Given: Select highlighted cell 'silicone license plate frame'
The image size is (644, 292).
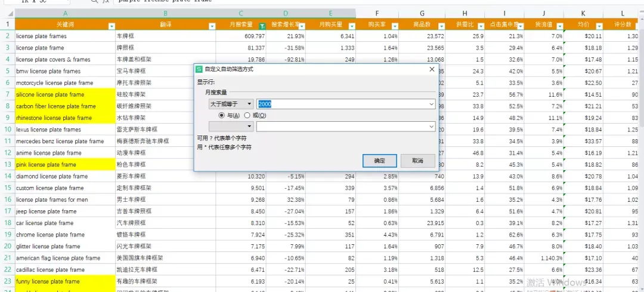Looking at the screenshot, I should point(66,94).
